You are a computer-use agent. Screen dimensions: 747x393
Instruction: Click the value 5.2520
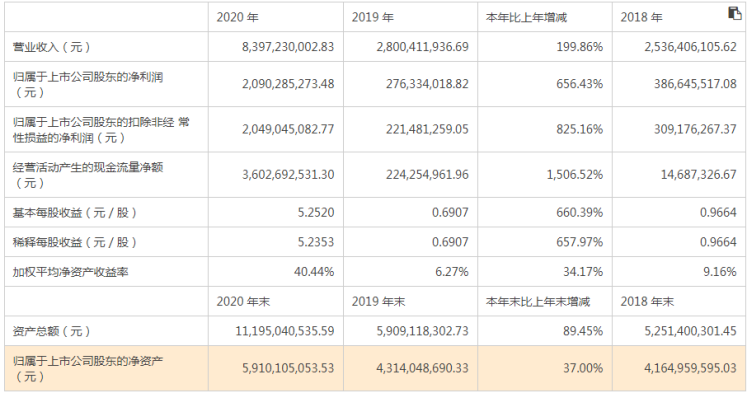316,212
